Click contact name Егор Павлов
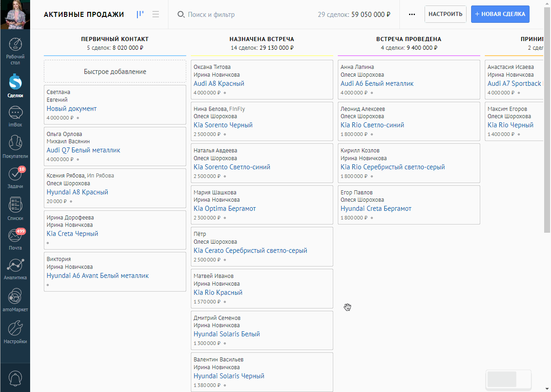Viewport: 551px width, 392px height. [x=357, y=193]
